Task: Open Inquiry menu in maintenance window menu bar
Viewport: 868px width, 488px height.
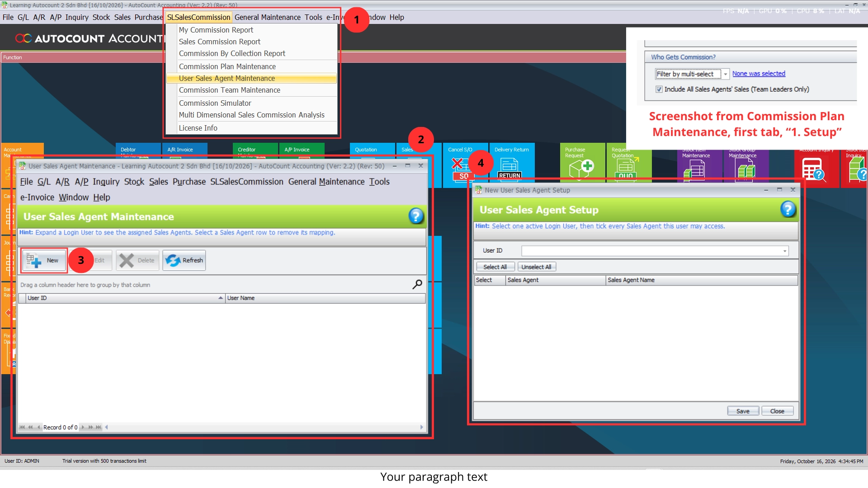Action: point(106,182)
